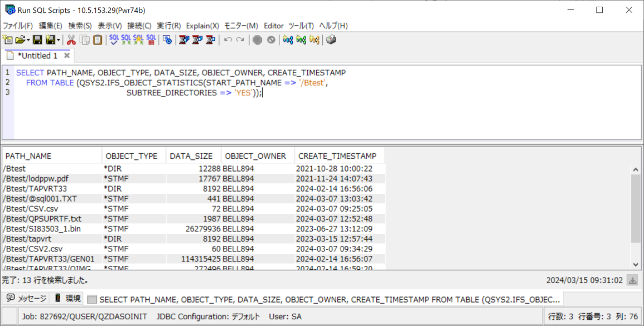Sort by OBJECT_OWNER column header
This screenshot has width=644, height=326.
(x=258, y=156)
